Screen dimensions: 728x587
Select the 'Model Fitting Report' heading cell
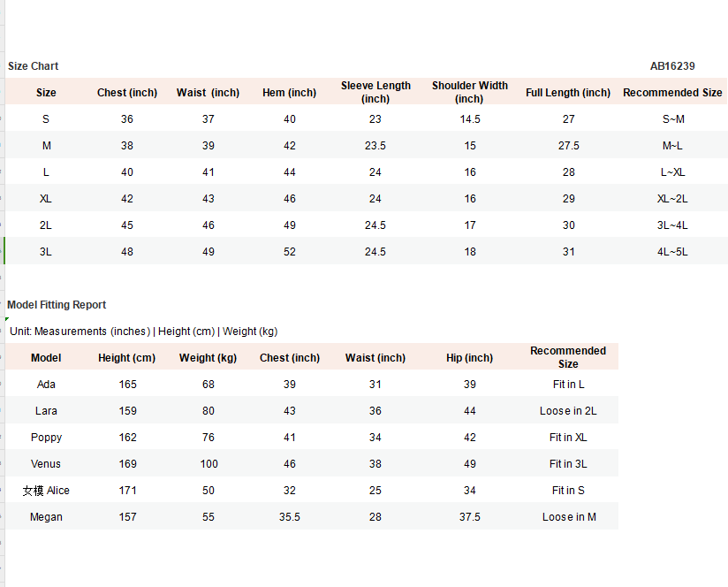coord(57,305)
